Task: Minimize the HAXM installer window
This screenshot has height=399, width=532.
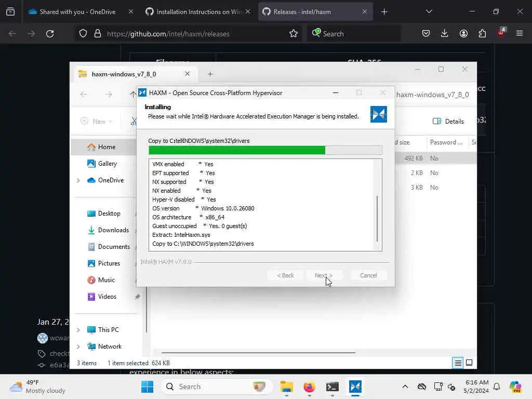Action: click(x=336, y=92)
